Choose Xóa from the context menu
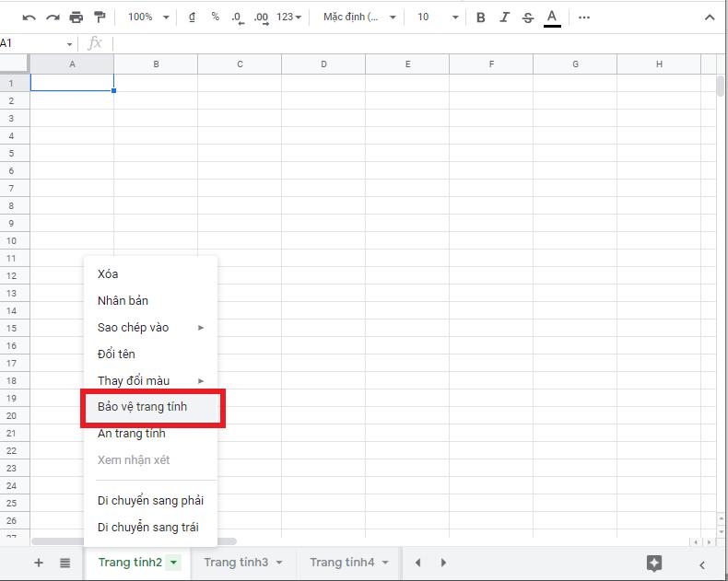This screenshot has width=728, height=581. [x=150, y=274]
